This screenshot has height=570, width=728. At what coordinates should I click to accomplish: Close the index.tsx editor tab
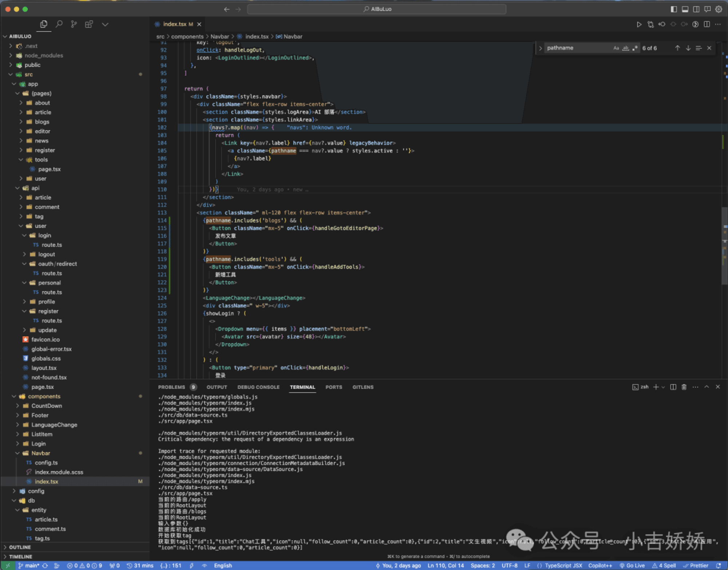[x=199, y=24]
